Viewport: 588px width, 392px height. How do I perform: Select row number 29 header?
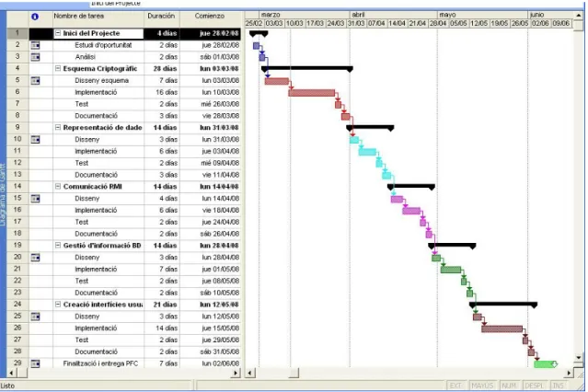pyautogui.click(x=17, y=363)
